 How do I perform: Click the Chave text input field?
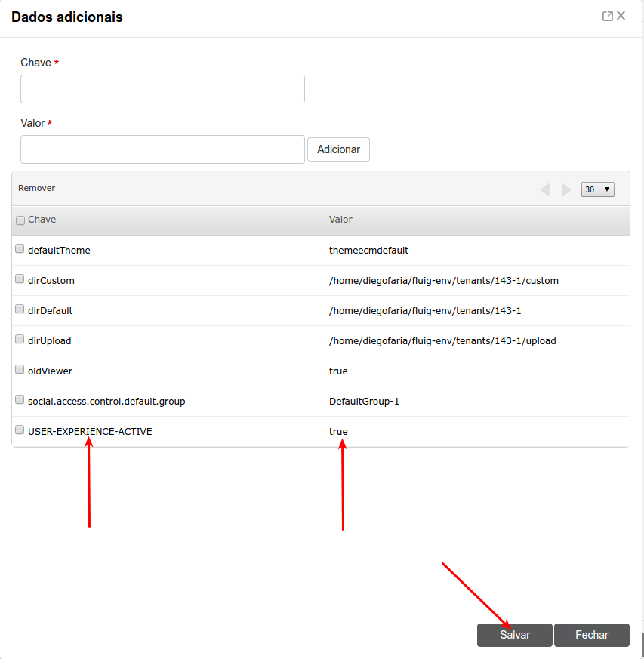pyautogui.click(x=162, y=89)
